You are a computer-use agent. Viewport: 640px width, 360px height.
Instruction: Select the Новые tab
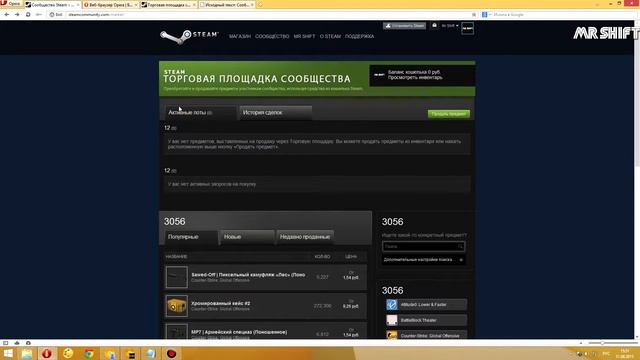tap(247, 237)
